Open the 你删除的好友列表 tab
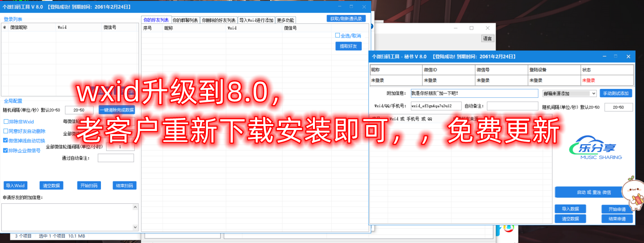The image size is (644, 243). (218, 20)
